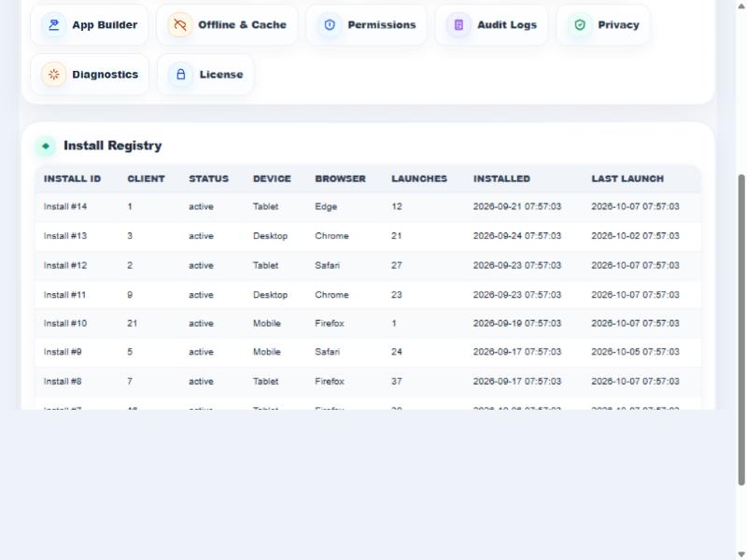The height and width of the screenshot is (560, 747).
Task: Select the Install #12 cell
Action: (x=65, y=265)
